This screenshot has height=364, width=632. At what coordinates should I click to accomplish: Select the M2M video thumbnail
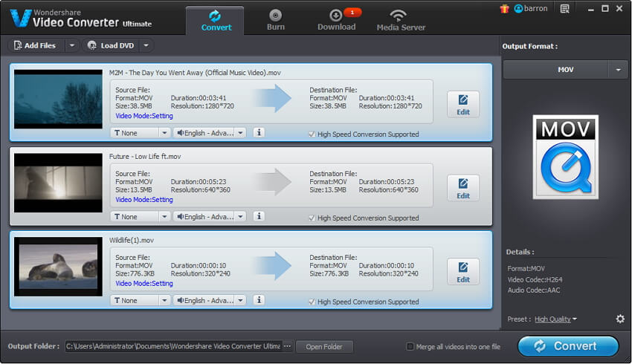[x=59, y=99]
